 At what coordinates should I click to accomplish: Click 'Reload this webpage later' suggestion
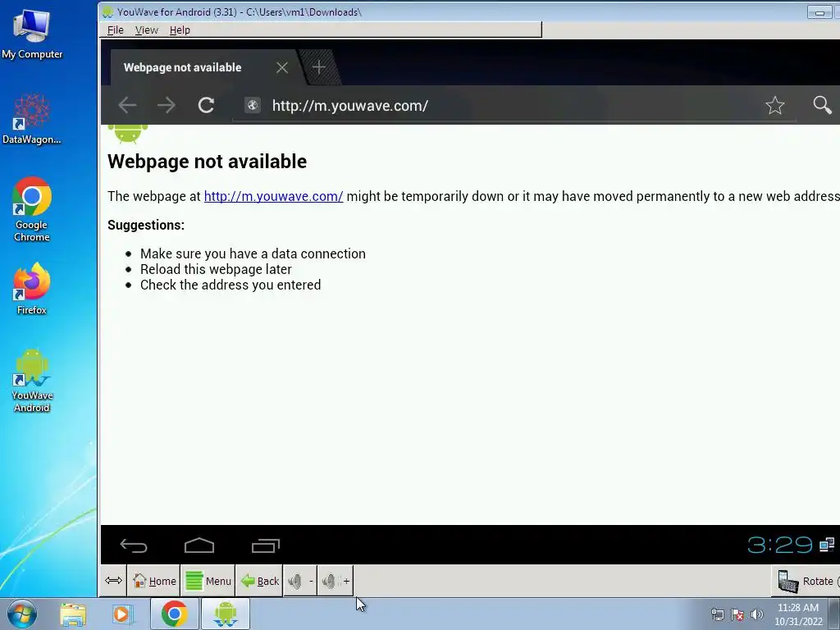[x=216, y=269]
